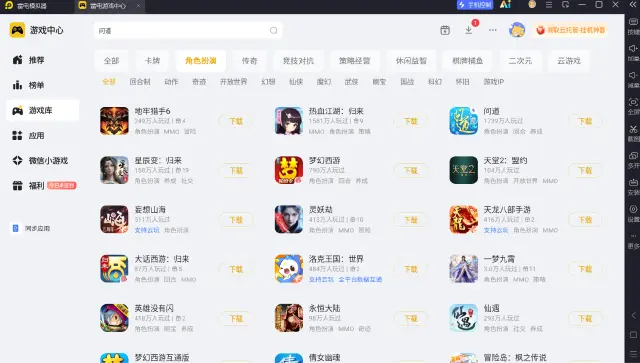The image size is (640, 363).
Task: Open the user avatar in game center header
Action: tap(517, 30)
